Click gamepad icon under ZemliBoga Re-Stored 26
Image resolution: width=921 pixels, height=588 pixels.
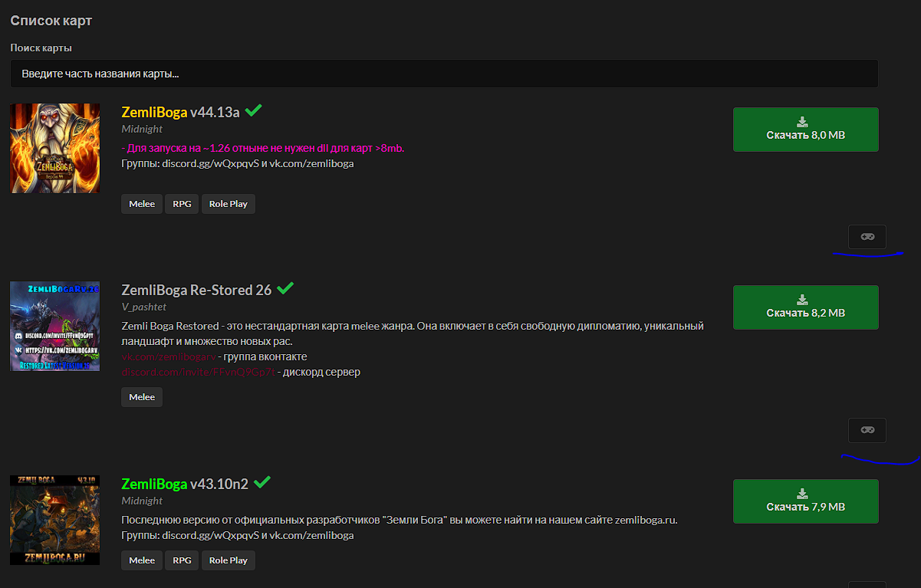click(x=867, y=430)
